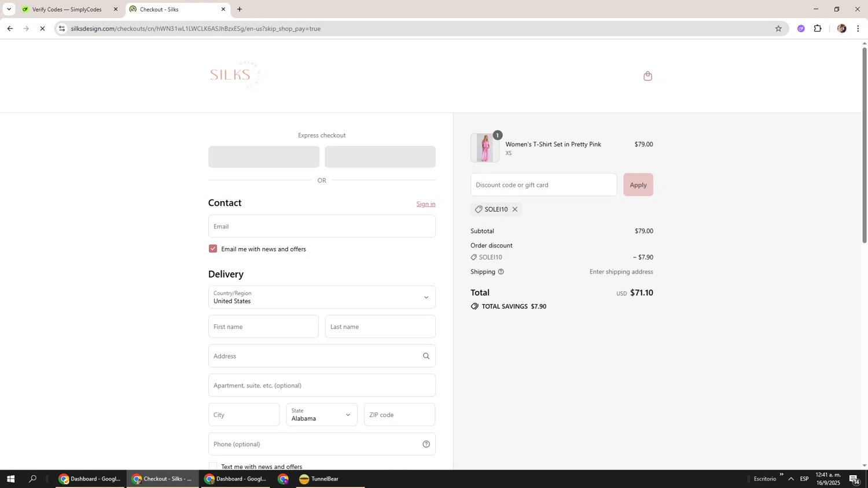Screen dimensions: 868x488
Task: Click the pink T-Shirt Set product thumbnail
Action: tap(485, 148)
